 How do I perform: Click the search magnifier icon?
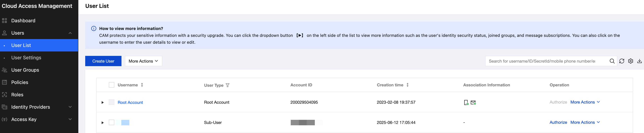[612, 61]
